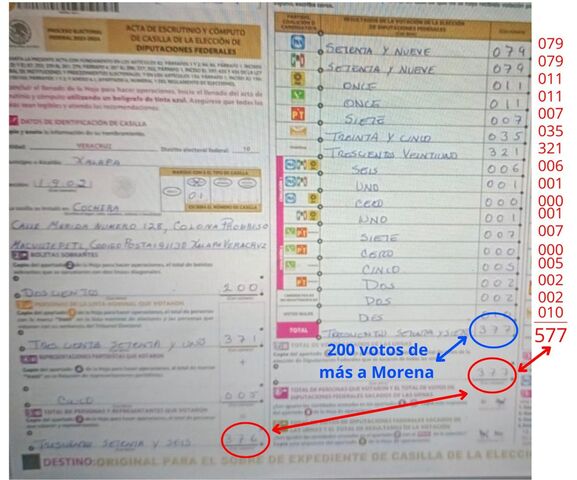Click 'Setenta y nueve' in the PAN row
Image resolution: width=577 pixels, height=480 pixels.
tap(378, 50)
